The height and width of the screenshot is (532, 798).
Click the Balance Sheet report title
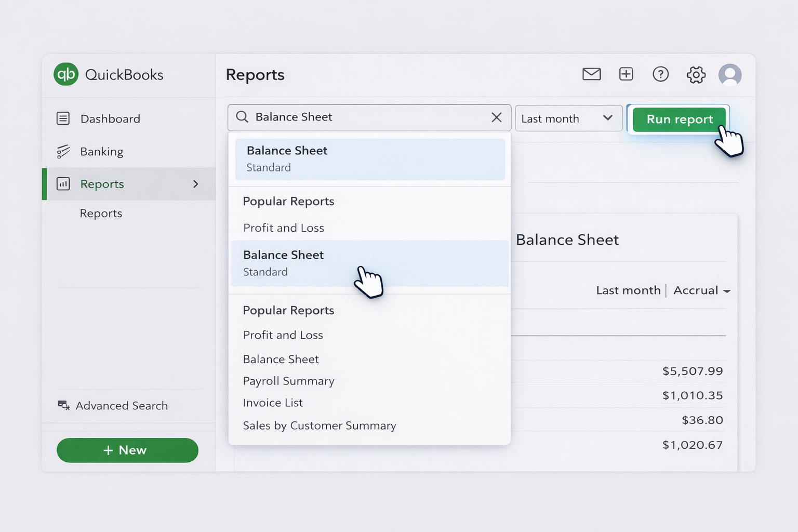tap(567, 240)
